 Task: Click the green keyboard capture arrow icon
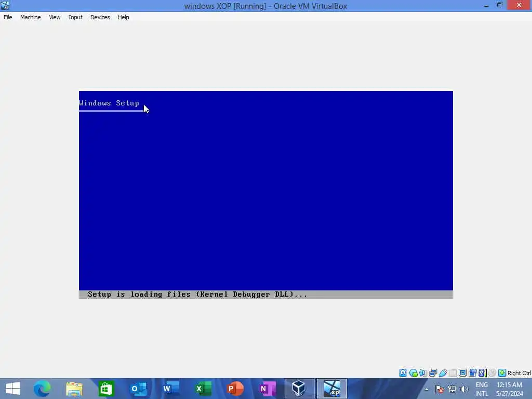(502, 373)
